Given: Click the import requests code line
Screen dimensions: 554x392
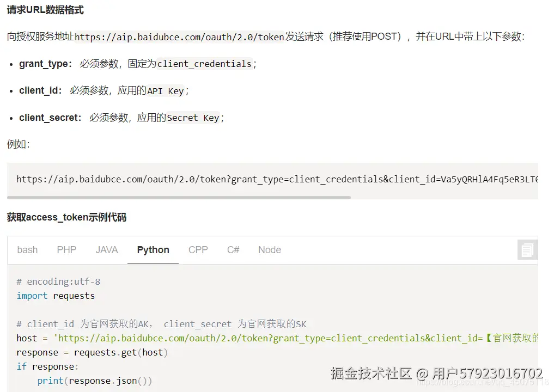Looking at the screenshot, I should click(x=56, y=296).
